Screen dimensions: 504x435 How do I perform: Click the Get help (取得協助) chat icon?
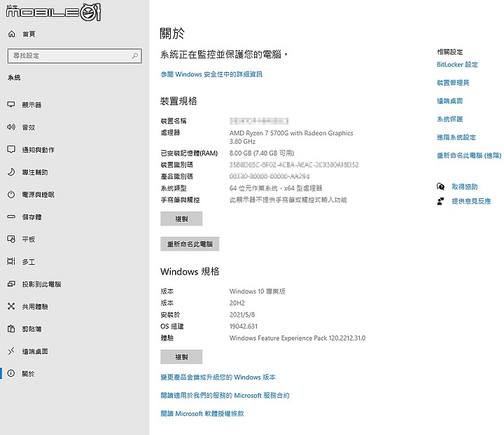click(441, 186)
